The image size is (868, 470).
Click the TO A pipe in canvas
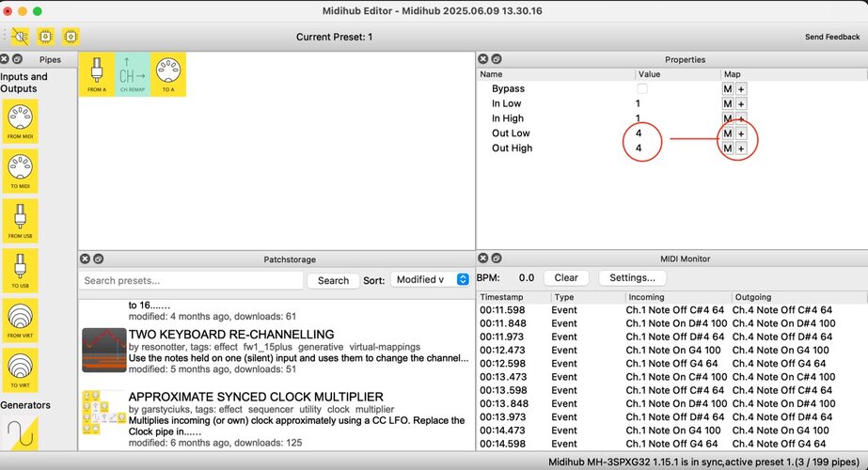pyautogui.click(x=168, y=74)
